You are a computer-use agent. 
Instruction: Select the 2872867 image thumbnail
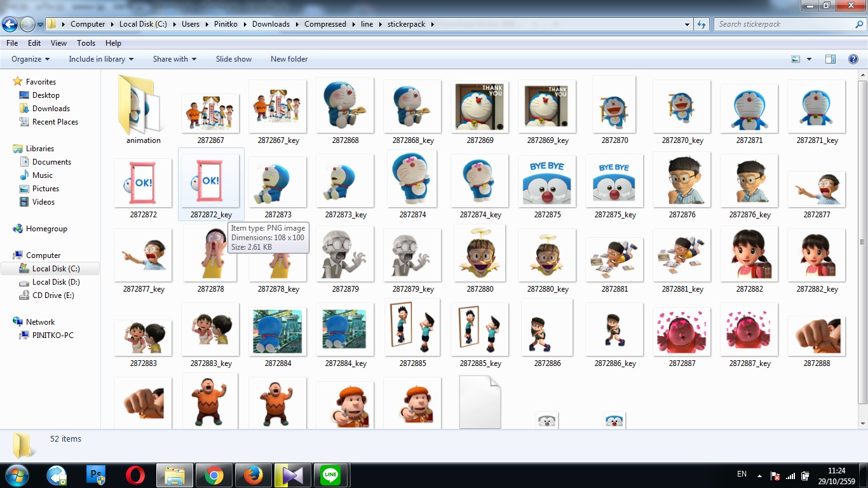210,114
